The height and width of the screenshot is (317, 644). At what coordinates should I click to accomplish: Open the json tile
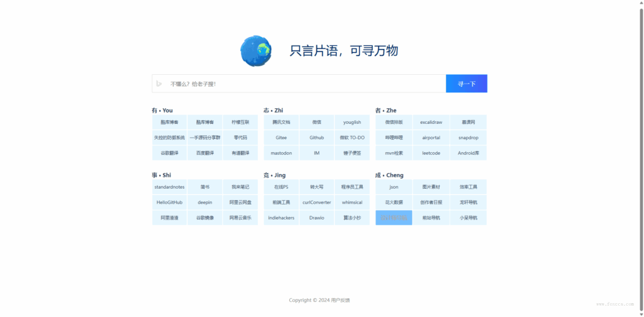[394, 187]
